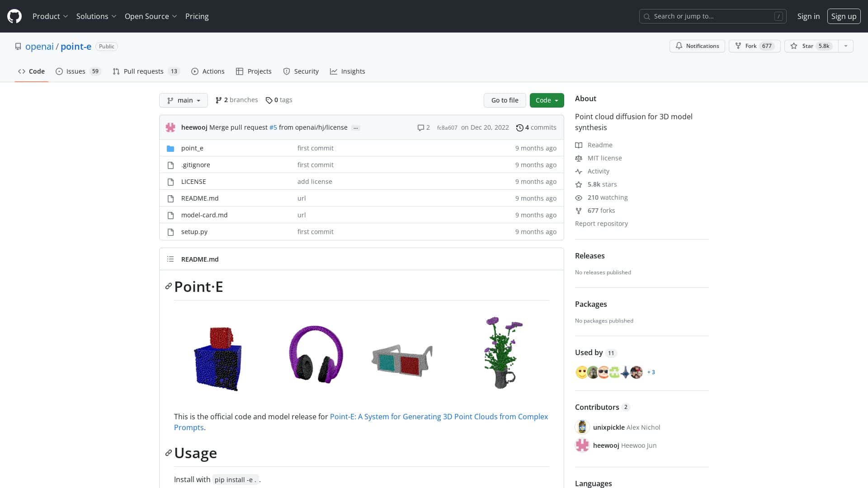Screen dimensions: 868x488
Task: Switch to the Pull requests tab
Action: tap(146, 71)
